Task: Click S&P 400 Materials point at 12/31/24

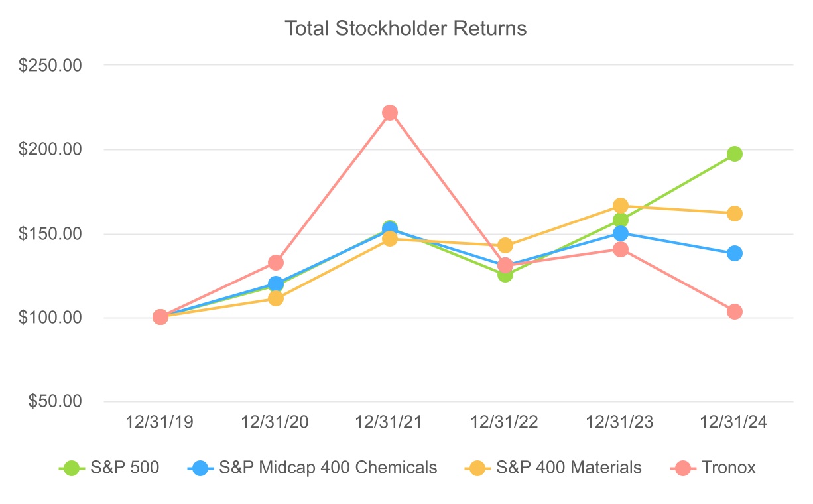Action: [x=734, y=214]
